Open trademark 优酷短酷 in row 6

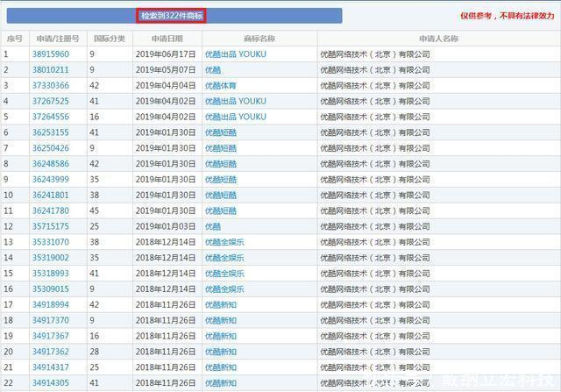[x=220, y=132]
